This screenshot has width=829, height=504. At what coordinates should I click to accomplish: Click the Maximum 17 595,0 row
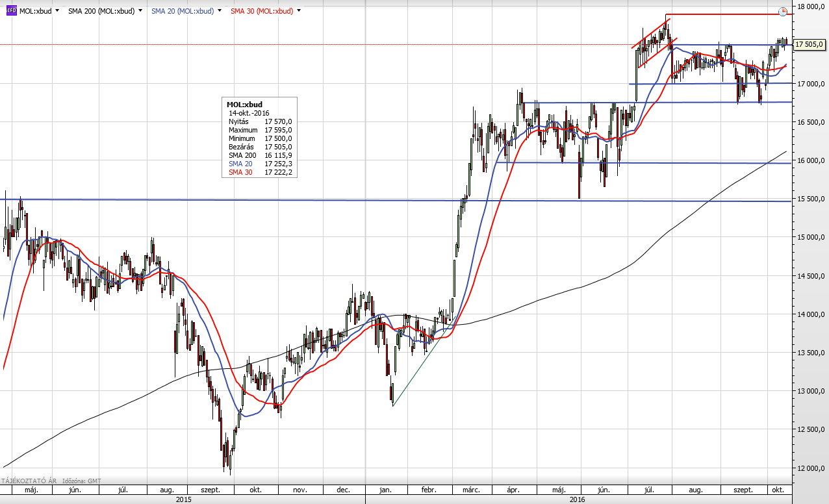click(x=260, y=130)
